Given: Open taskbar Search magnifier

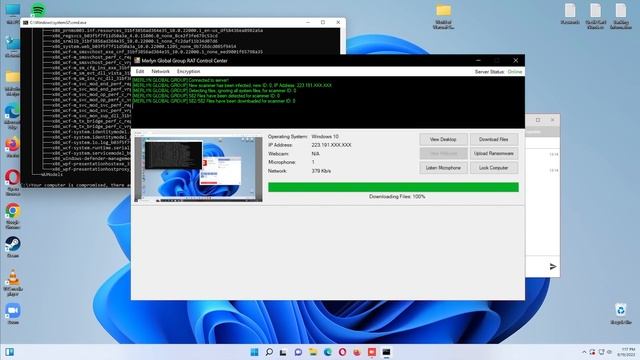Looking at the screenshot, I should coord(269,352).
